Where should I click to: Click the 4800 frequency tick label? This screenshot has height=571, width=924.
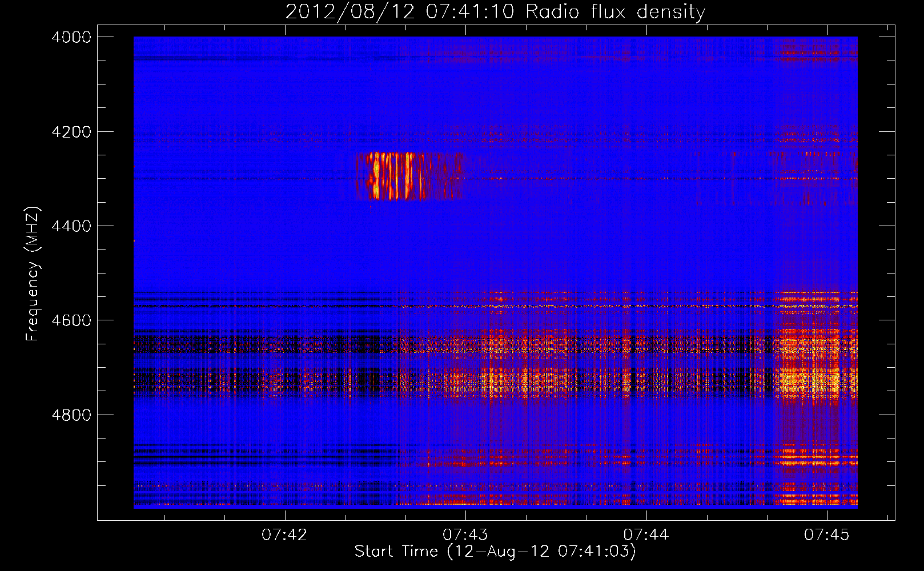[71, 415]
